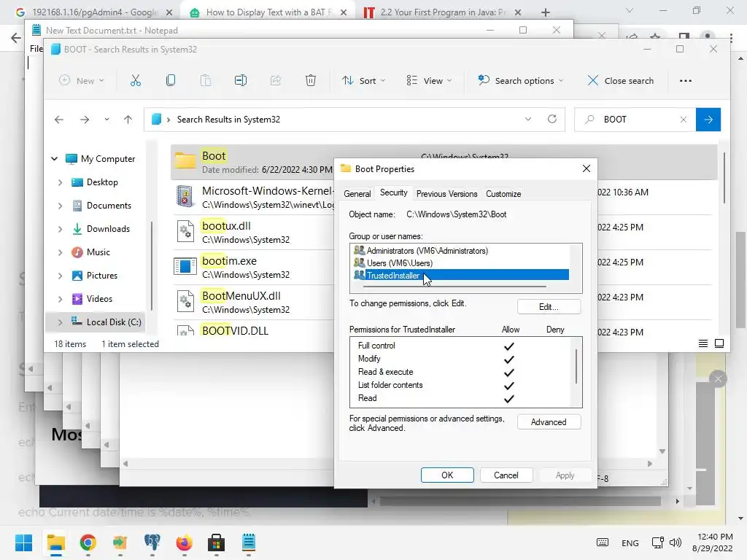The width and height of the screenshot is (747, 560).
Task: Open the See more three-dots menu
Action: tap(685, 81)
